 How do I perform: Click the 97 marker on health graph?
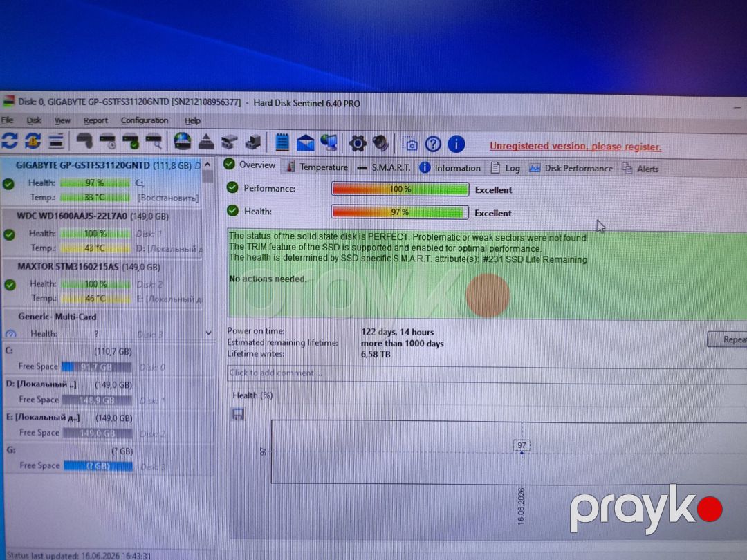tap(522, 445)
